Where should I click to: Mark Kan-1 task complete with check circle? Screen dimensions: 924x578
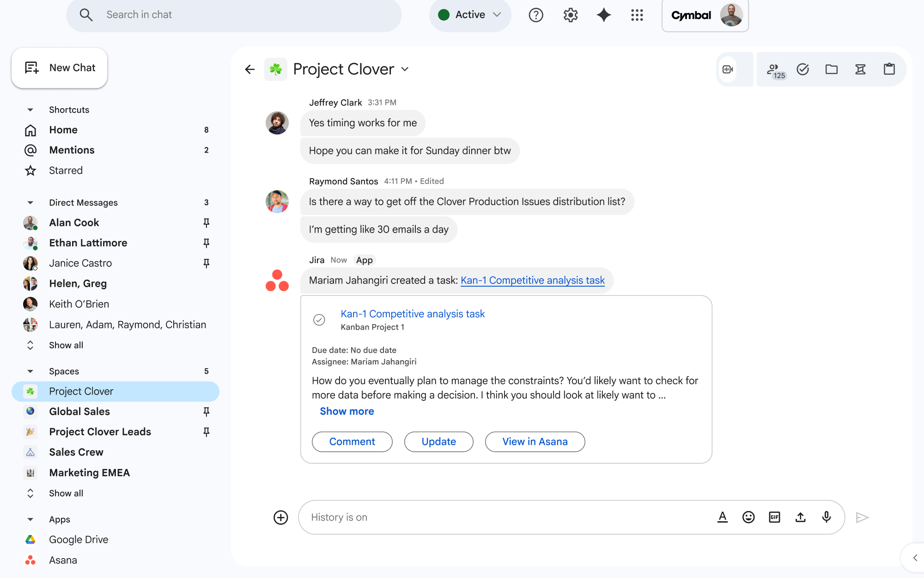click(319, 320)
